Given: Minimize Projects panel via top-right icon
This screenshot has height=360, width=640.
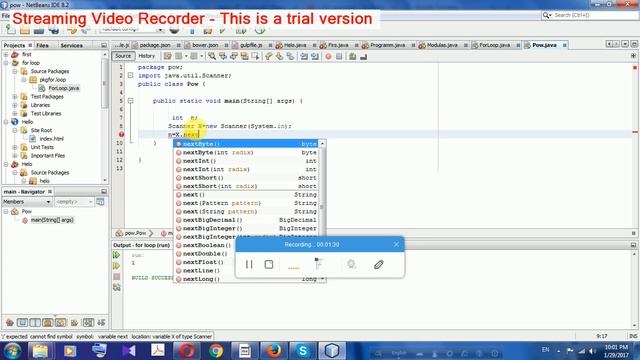Looking at the screenshot, I should (104, 45).
